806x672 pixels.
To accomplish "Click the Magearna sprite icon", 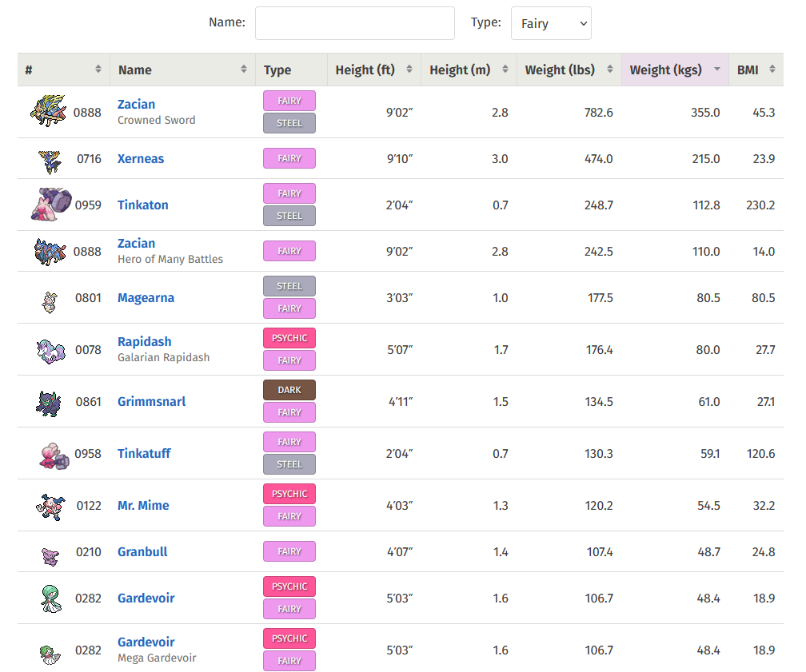I will [x=50, y=299].
